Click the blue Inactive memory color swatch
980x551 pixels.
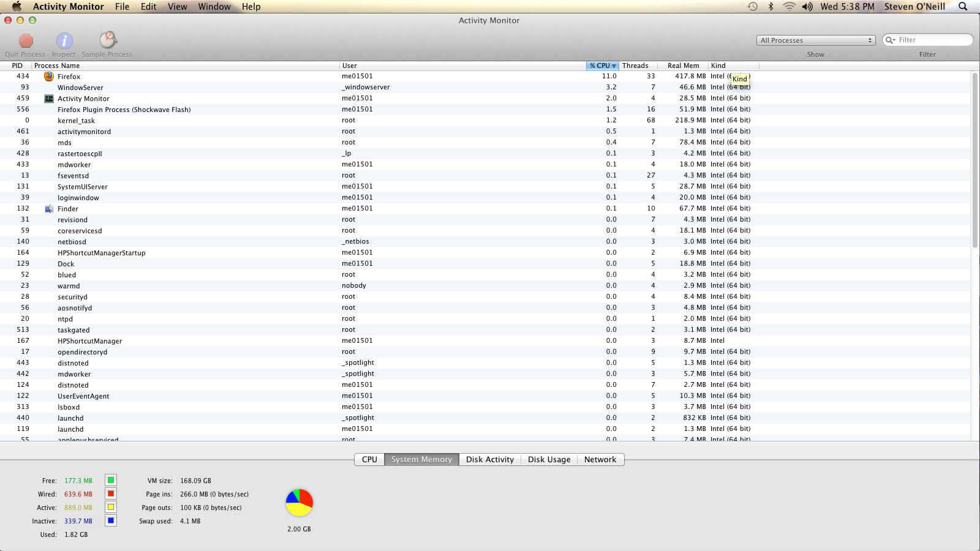coord(111,520)
